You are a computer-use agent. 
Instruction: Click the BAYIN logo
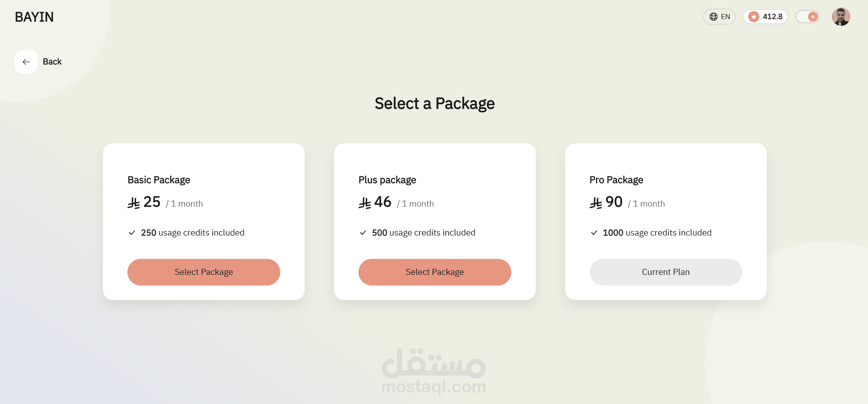point(34,17)
